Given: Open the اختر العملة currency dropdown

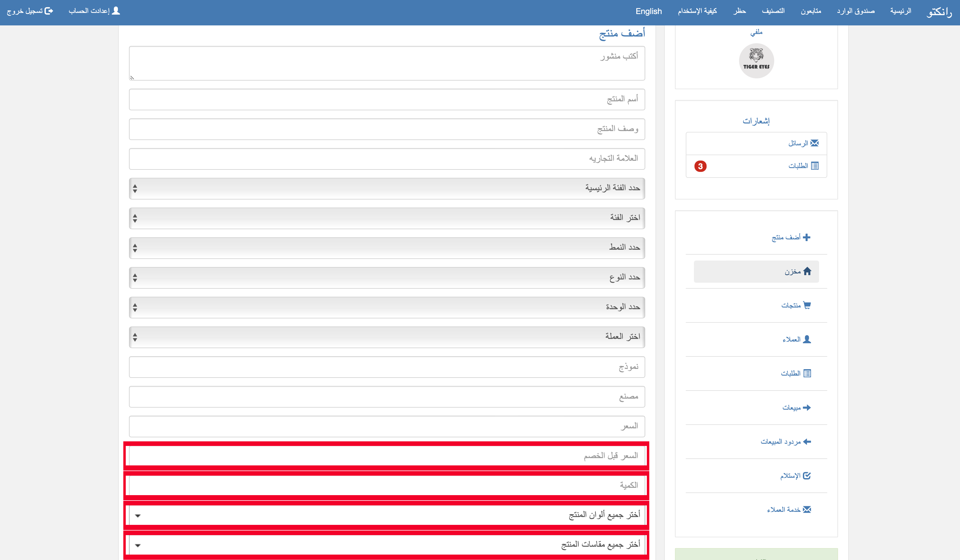Looking at the screenshot, I should (387, 337).
